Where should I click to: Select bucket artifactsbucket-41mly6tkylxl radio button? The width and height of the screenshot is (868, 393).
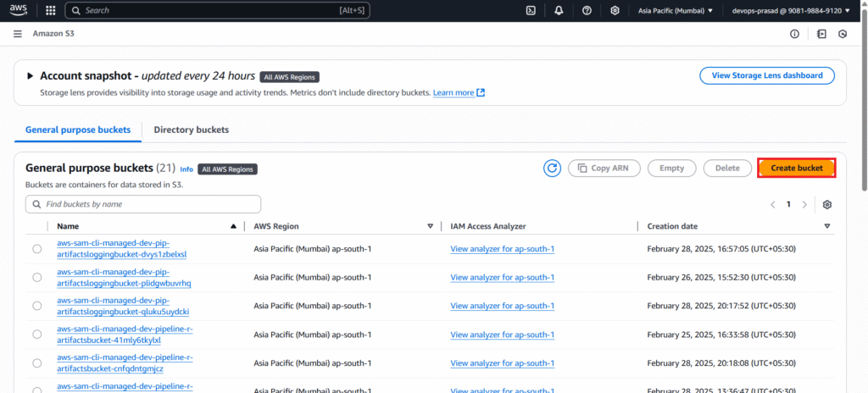[37, 335]
